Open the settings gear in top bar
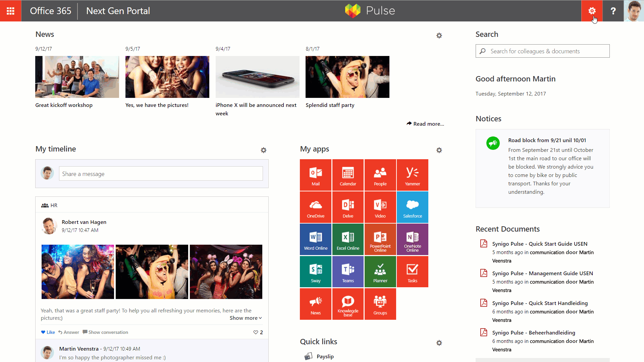Image resolution: width=644 pixels, height=362 pixels. [x=592, y=11]
